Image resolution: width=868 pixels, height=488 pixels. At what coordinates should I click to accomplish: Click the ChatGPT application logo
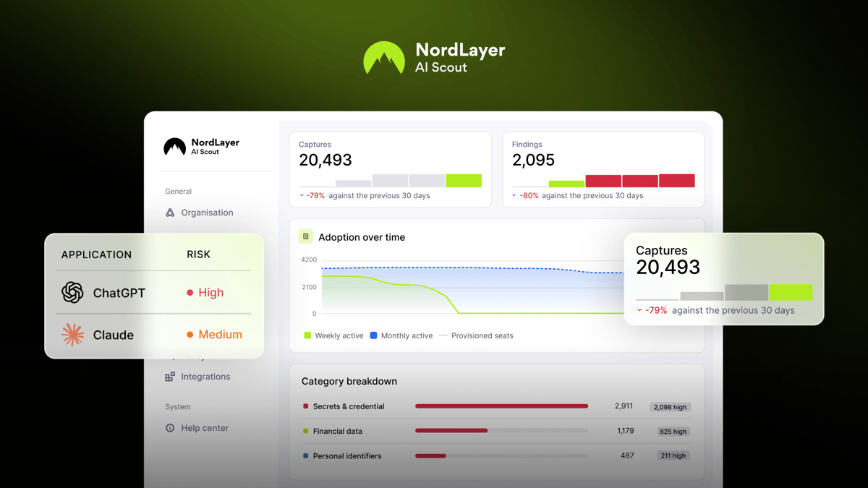(72, 292)
